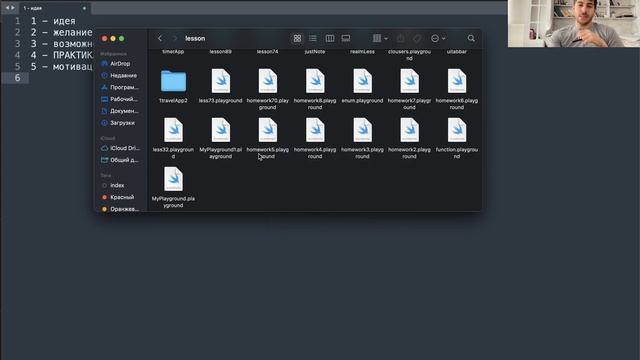Click the lesson89 label in top row

click(x=221, y=52)
